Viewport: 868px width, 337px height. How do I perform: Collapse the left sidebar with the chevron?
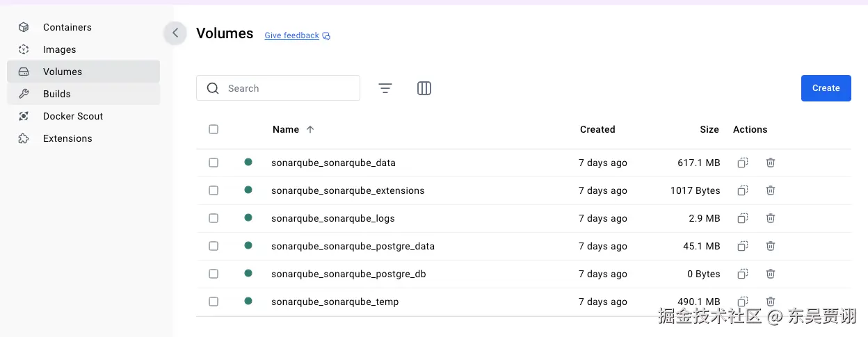click(x=175, y=33)
